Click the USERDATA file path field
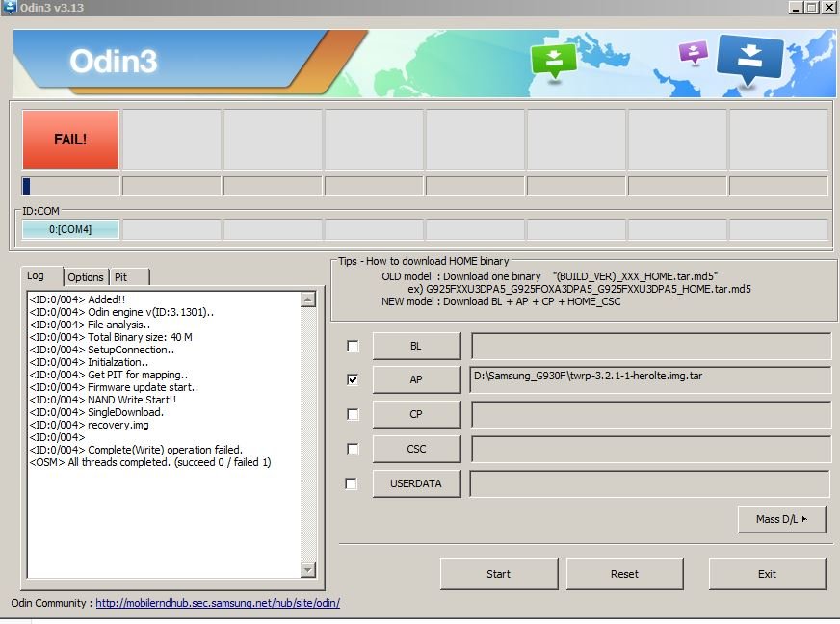The image size is (840, 624). 650,483
